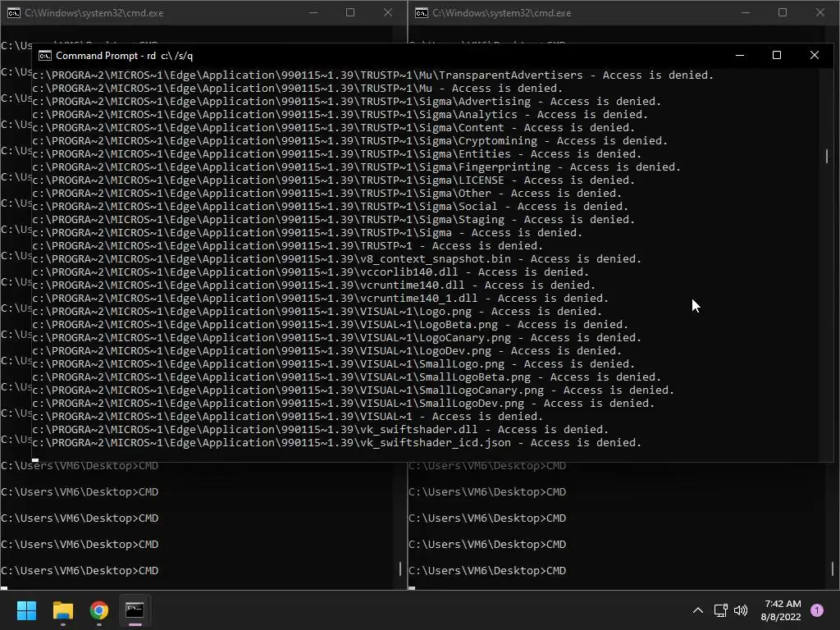Click the back-left cmd window scrollbar thumb

point(400,568)
